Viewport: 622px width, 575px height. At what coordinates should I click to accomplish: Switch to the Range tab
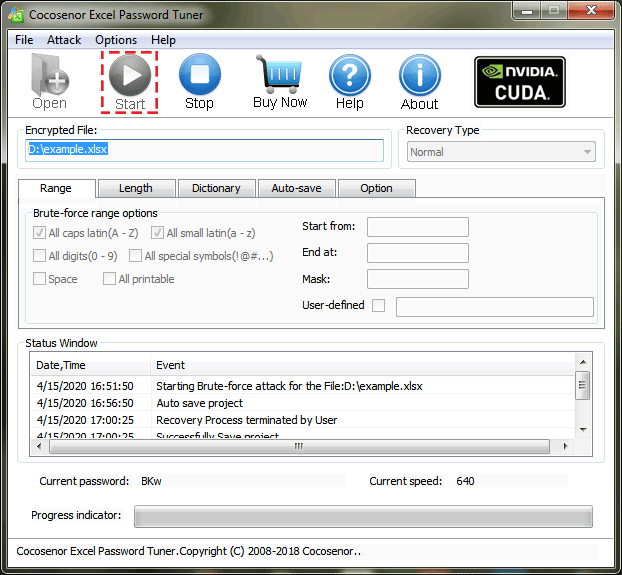coord(56,188)
